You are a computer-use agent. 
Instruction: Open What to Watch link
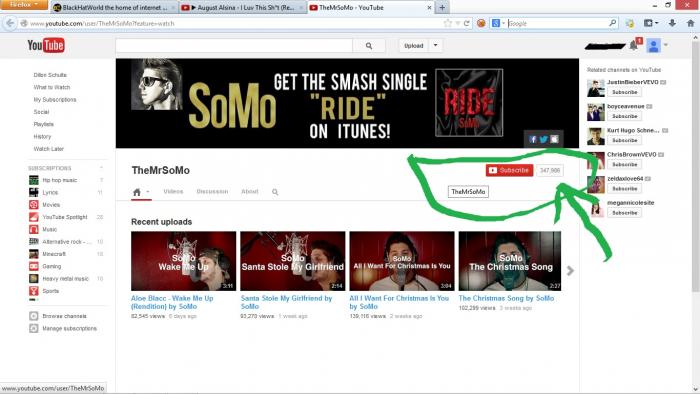coord(52,87)
